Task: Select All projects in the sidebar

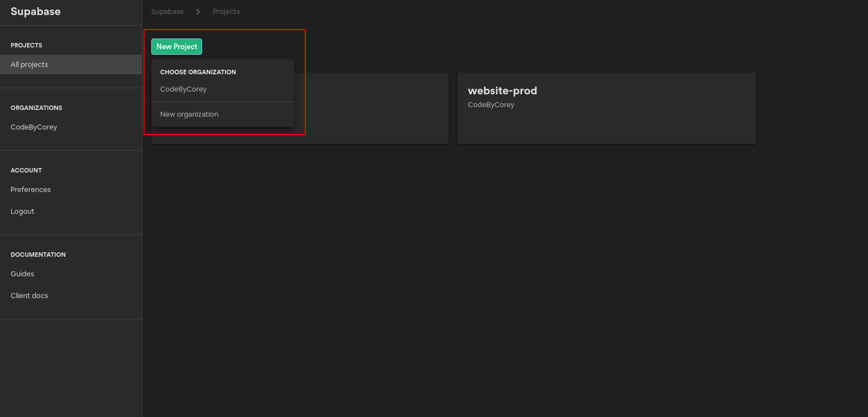Action: pos(28,64)
